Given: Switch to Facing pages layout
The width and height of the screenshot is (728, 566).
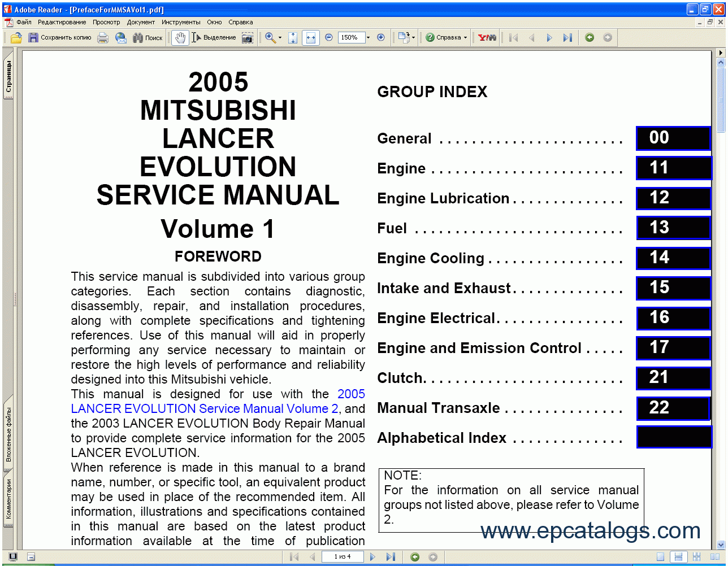Looking at the screenshot, I should [714, 557].
